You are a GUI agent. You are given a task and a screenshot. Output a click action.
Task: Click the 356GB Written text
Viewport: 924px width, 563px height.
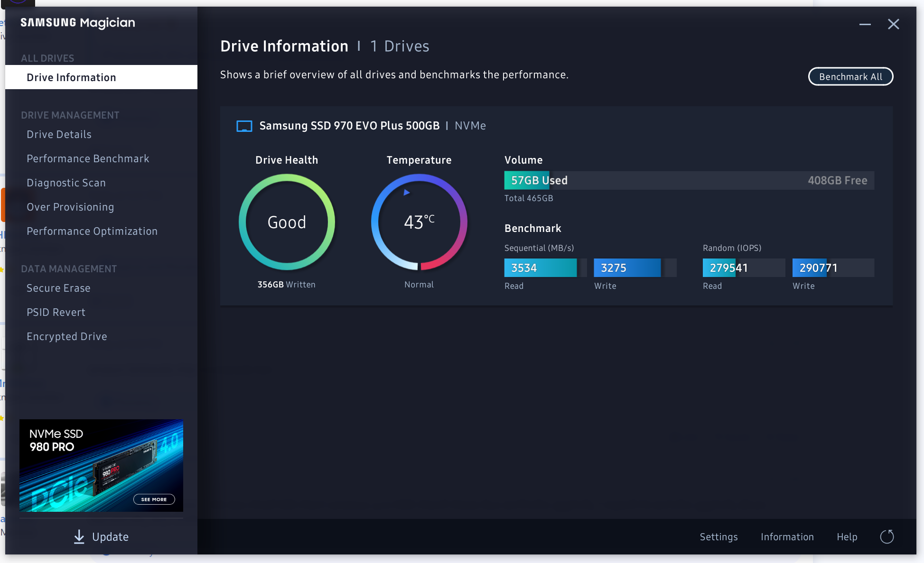(x=286, y=285)
